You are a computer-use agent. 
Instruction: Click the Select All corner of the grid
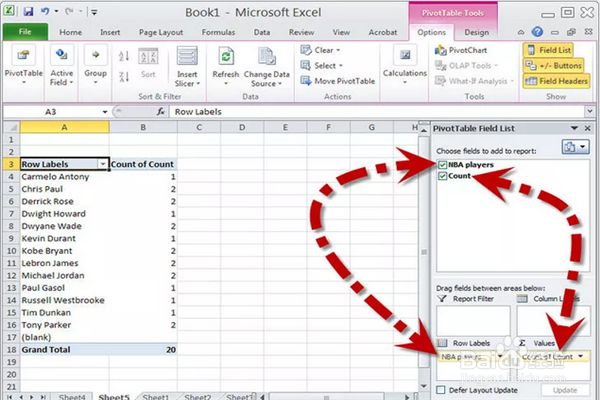point(11,127)
